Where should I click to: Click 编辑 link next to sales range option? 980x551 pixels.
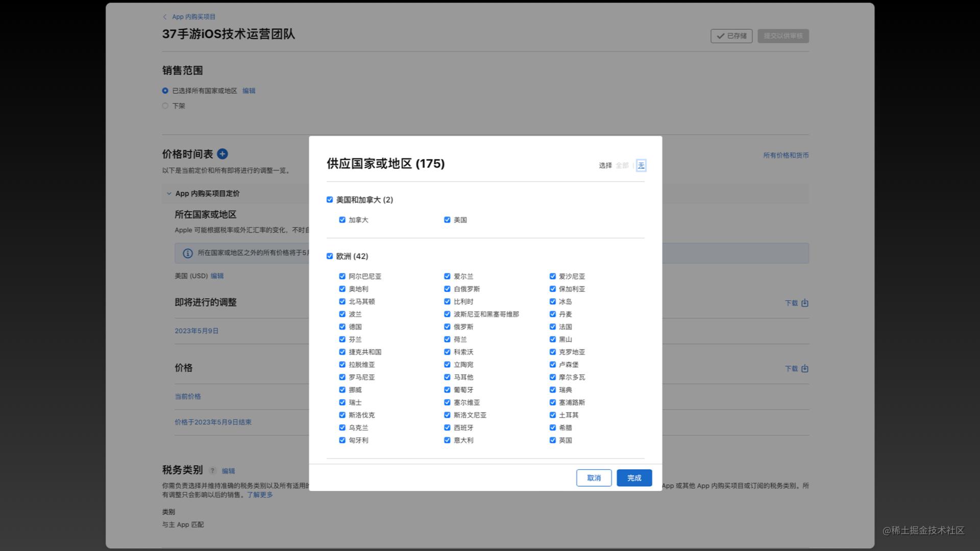click(x=249, y=91)
